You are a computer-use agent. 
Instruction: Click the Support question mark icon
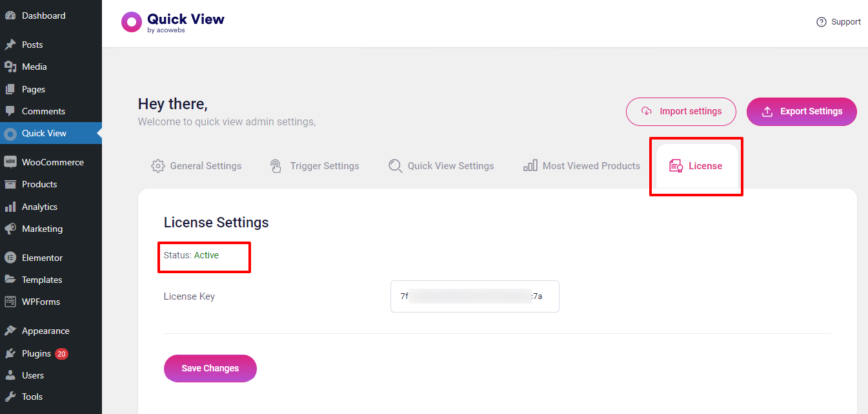[822, 22]
